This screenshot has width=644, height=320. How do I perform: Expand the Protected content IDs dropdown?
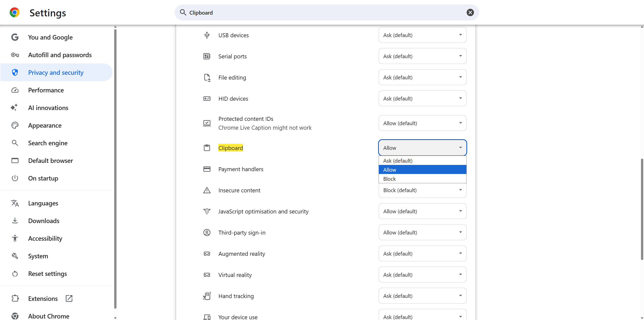[422, 123]
